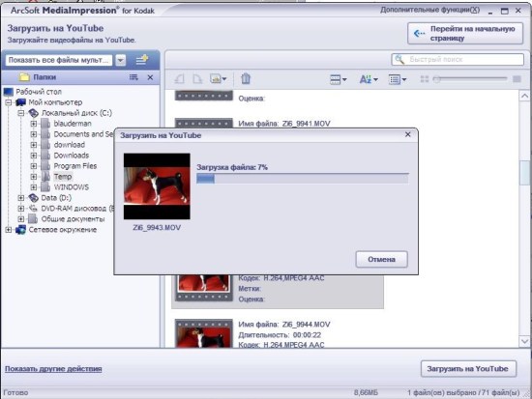Screen dimensions: 532x399
Task: Click the scroll up arrow of file list
Action: (524, 96)
